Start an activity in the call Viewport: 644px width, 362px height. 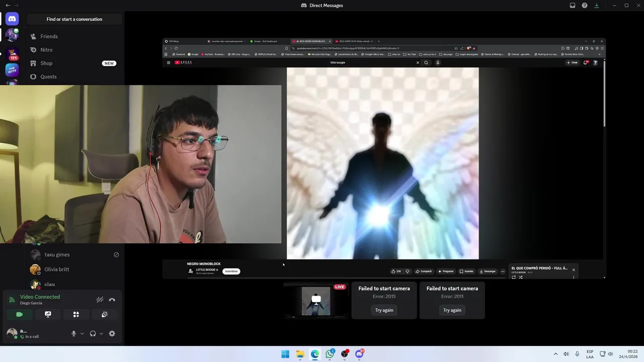click(x=76, y=314)
